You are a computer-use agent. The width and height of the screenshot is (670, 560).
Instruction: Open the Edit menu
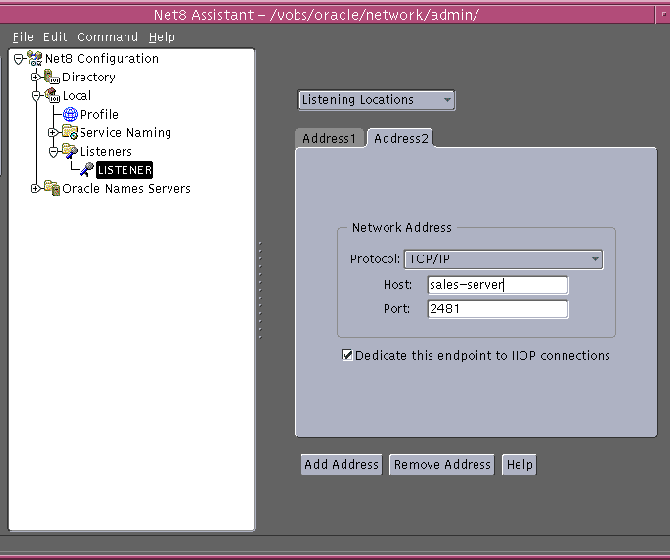[x=55, y=37]
